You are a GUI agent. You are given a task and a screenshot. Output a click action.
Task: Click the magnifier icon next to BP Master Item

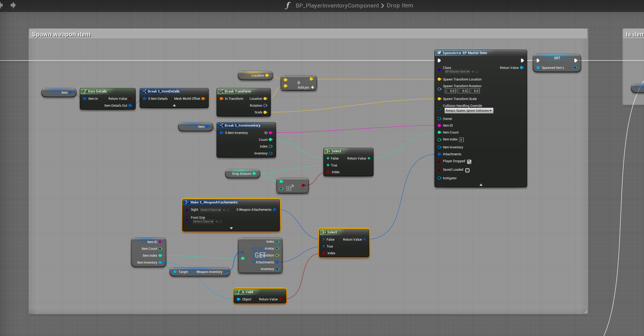click(477, 72)
